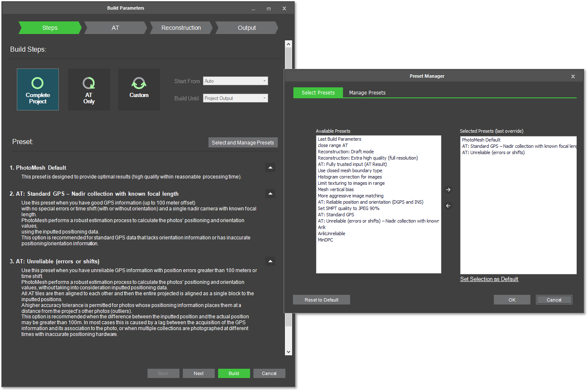Click the disabled Back button

point(163,373)
